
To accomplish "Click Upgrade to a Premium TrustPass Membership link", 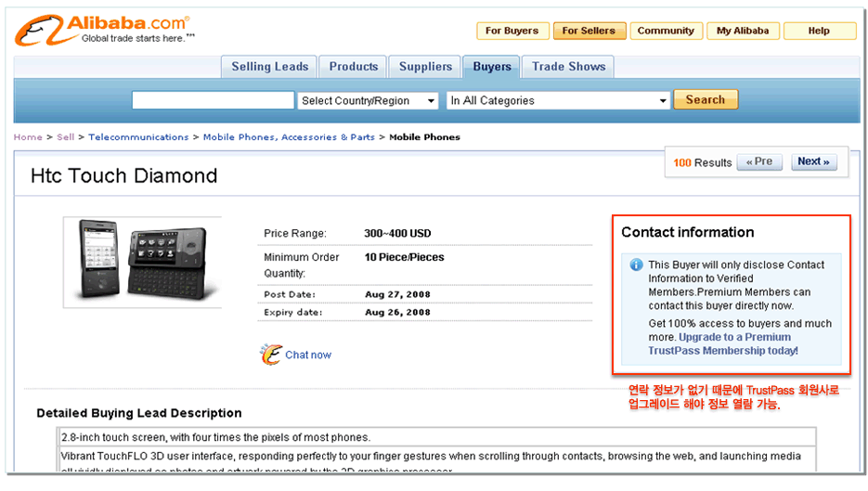I will coord(723,343).
